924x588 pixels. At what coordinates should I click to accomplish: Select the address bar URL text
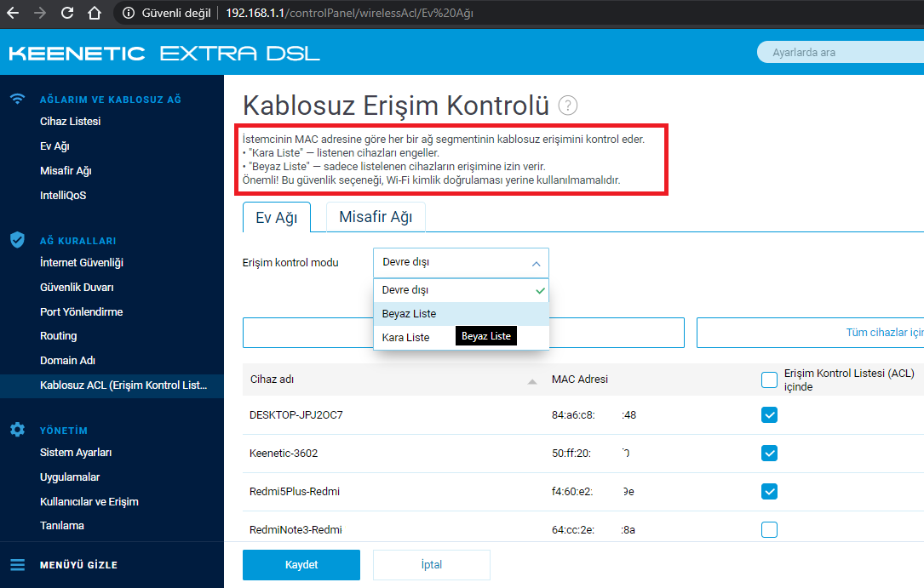(x=349, y=13)
